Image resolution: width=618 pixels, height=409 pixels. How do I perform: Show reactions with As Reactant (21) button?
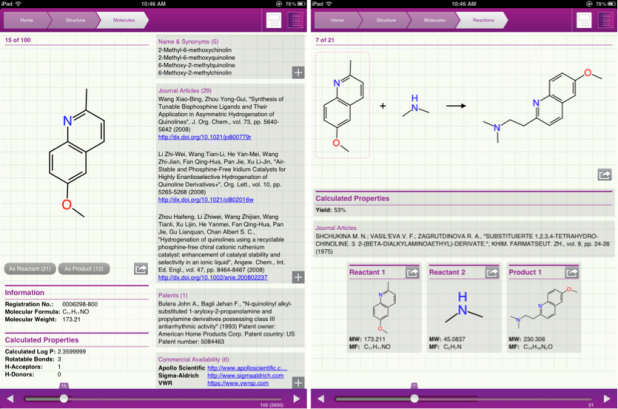tap(30, 269)
